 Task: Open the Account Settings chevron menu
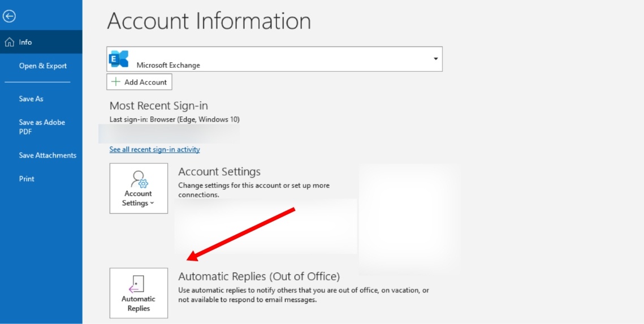coord(152,204)
